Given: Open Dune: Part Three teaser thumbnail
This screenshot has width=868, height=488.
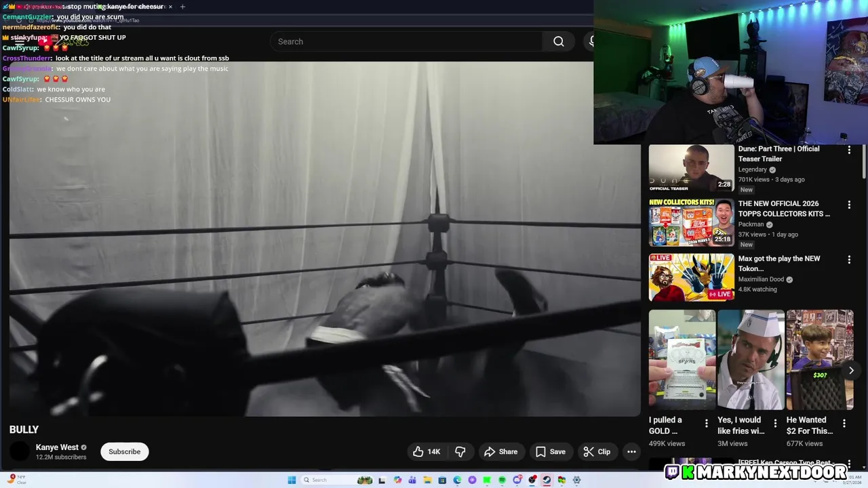Looking at the screenshot, I should point(691,168).
